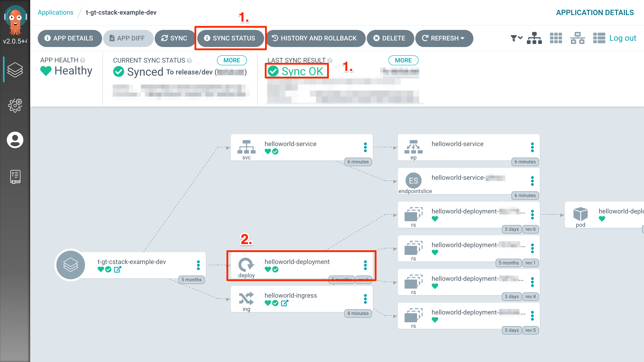Open Applications list from the sidebar layers icon
The width and height of the screenshot is (644, 362).
click(15, 70)
